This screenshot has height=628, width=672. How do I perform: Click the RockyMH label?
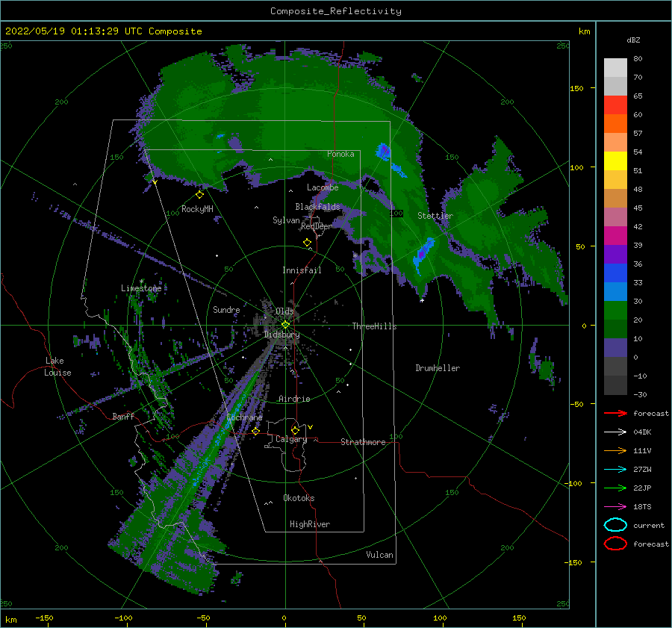pyautogui.click(x=197, y=209)
